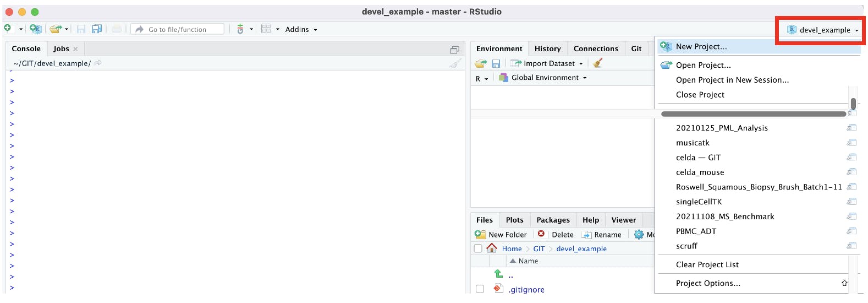
Task: Open PBMC_ADT in new session icon
Action: click(x=851, y=231)
